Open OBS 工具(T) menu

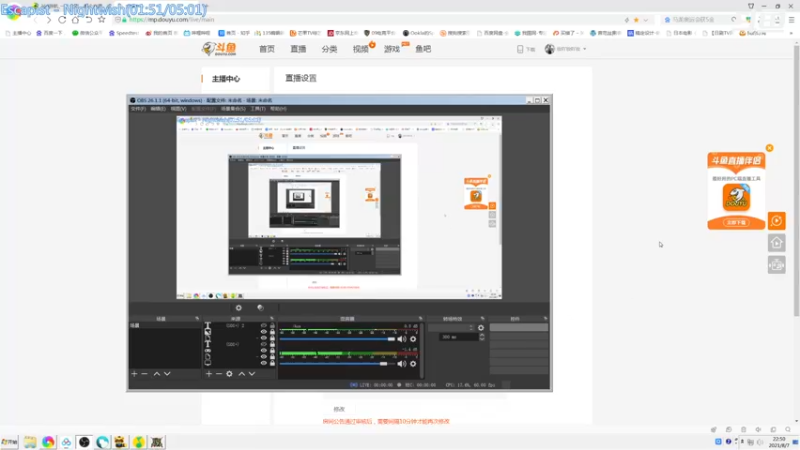click(x=258, y=109)
